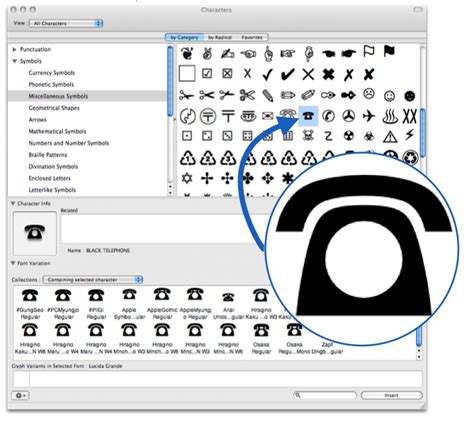This screenshot has height=427, width=474.
Task: Select the ballot box with X symbol
Action: coord(227,74)
